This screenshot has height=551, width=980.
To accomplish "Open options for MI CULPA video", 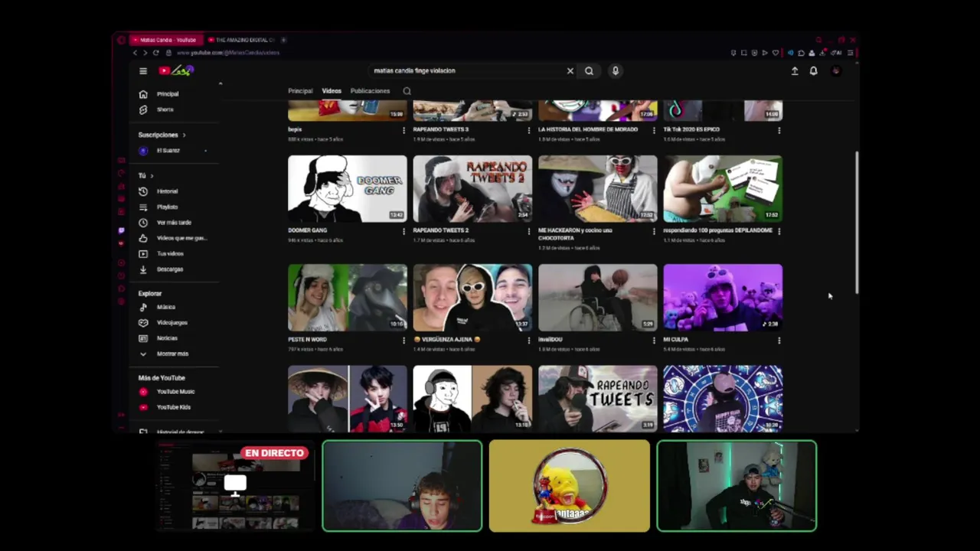I will pyautogui.click(x=779, y=340).
